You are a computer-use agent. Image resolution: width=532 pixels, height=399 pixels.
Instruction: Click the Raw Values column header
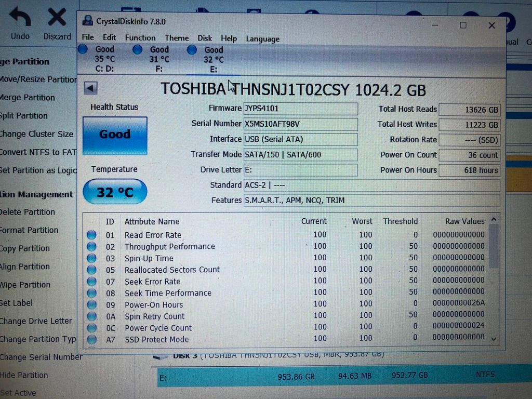[x=465, y=221]
